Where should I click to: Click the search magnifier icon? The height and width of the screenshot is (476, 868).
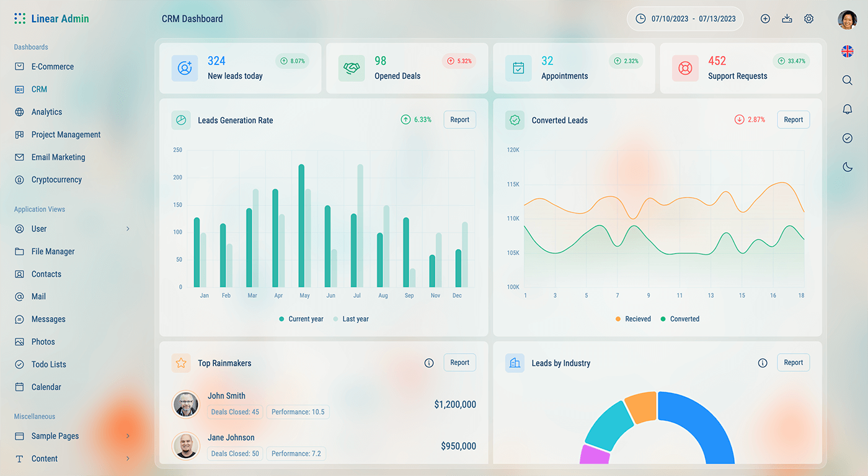tap(848, 80)
